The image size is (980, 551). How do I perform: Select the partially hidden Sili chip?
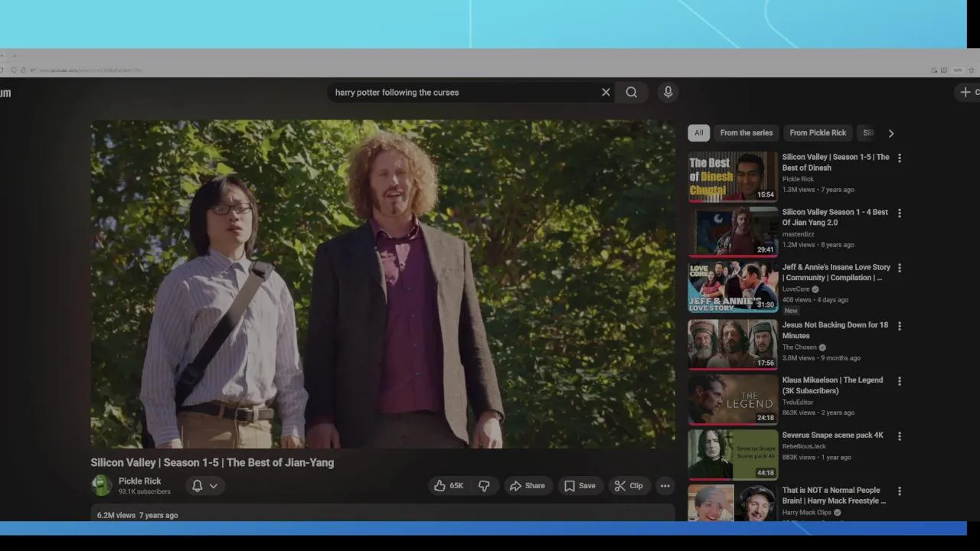coord(867,133)
